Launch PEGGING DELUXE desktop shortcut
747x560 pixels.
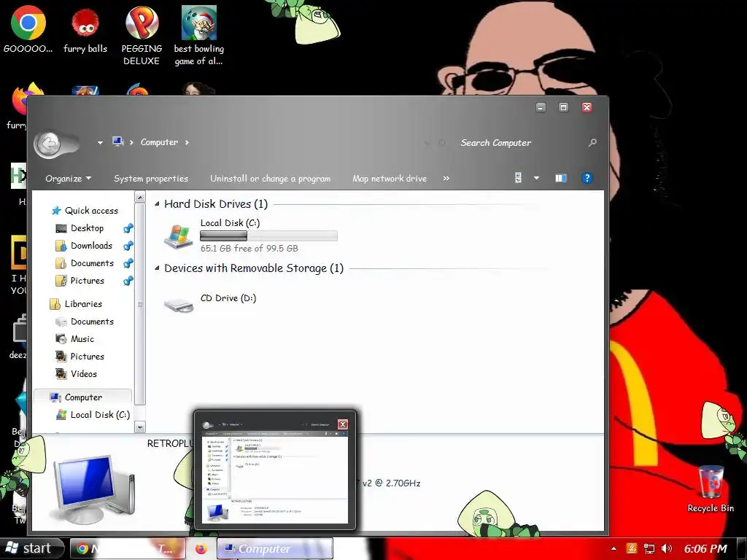pos(142,36)
